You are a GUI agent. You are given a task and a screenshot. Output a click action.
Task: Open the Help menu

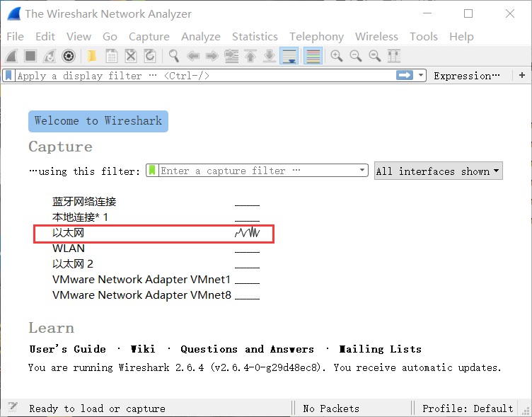[461, 36]
